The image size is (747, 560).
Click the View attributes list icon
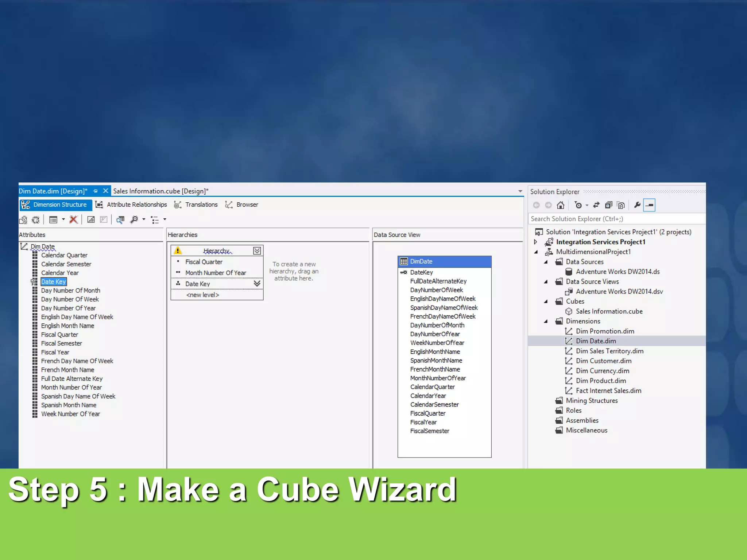(x=53, y=219)
